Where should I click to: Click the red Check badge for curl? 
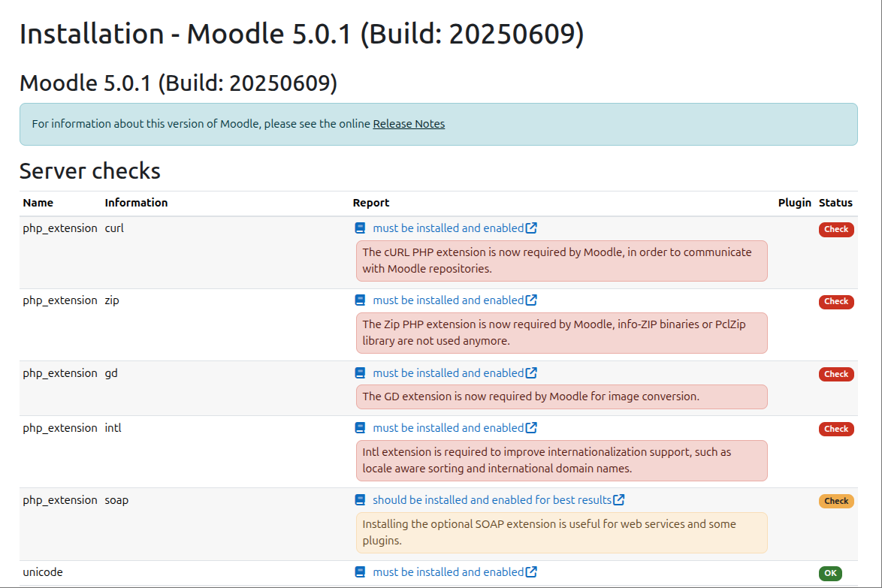point(836,229)
